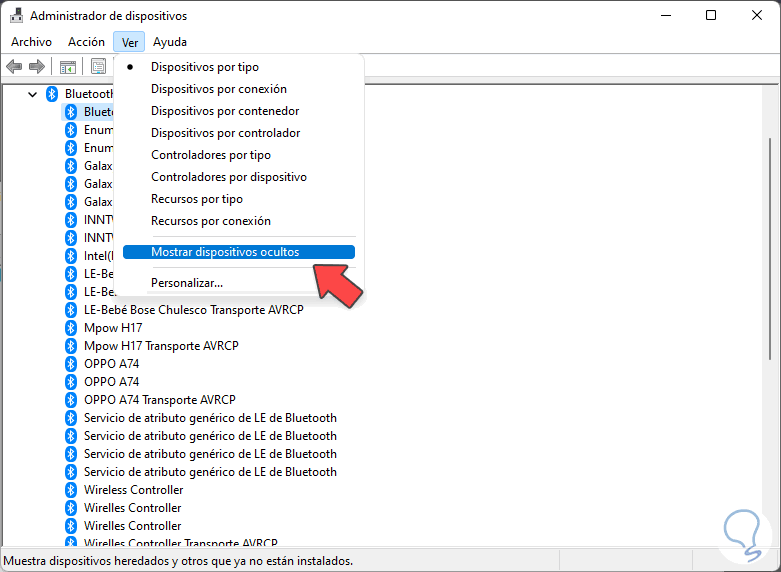Open the Acción menu

point(87,42)
